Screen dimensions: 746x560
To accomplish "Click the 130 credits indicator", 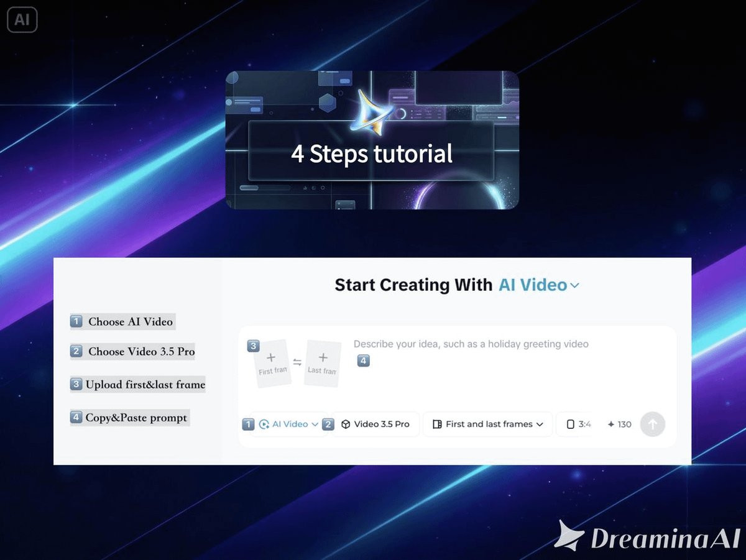I will tap(619, 425).
